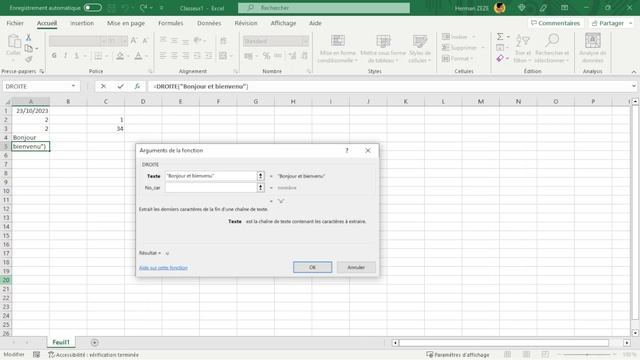Click the fx insert function icon
This screenshot has height=360, width=640.
click(137, 87)
